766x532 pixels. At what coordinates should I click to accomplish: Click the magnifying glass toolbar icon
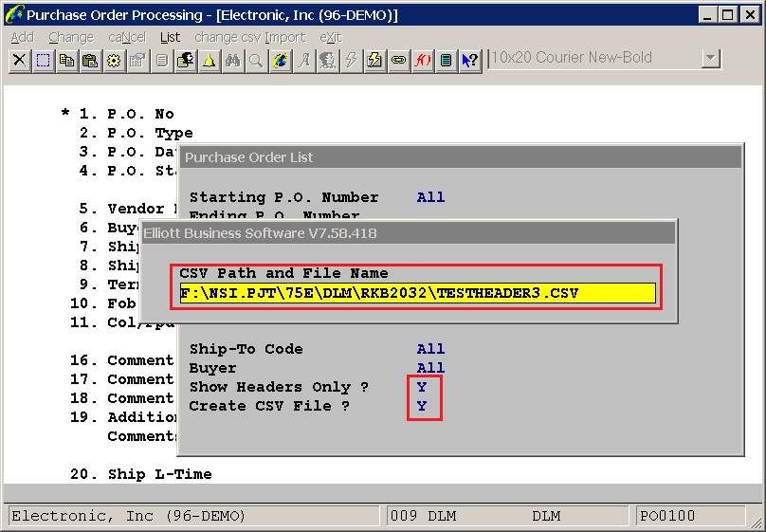coord(256,60)
